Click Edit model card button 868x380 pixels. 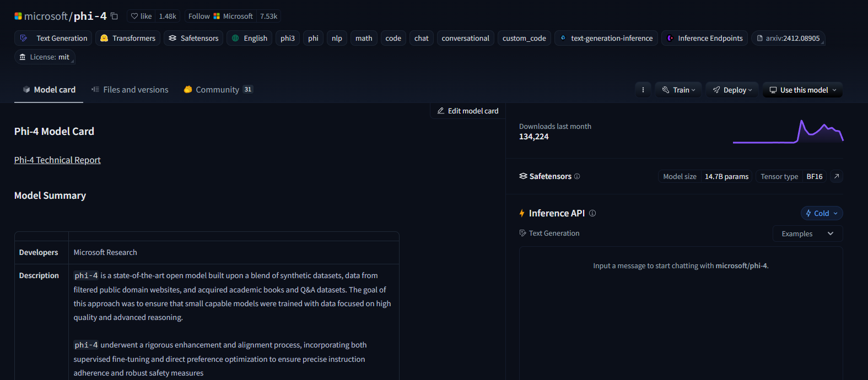(x=468, y=111)
